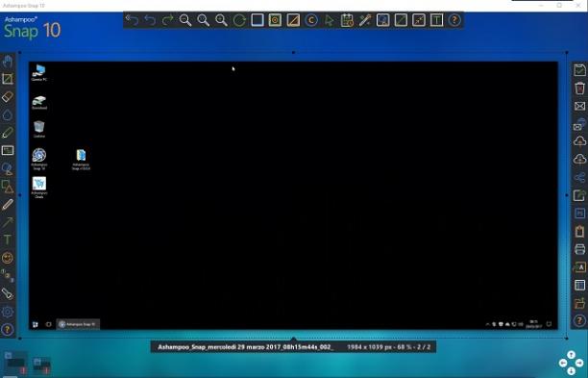This screenshot has width=588, height=378.
Task: Redo action with green redo arrow
Action: coord(167,20)
